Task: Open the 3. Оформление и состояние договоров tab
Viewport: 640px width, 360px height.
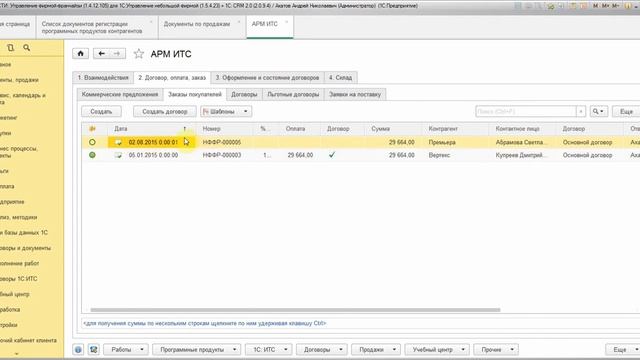Action: 267,78
